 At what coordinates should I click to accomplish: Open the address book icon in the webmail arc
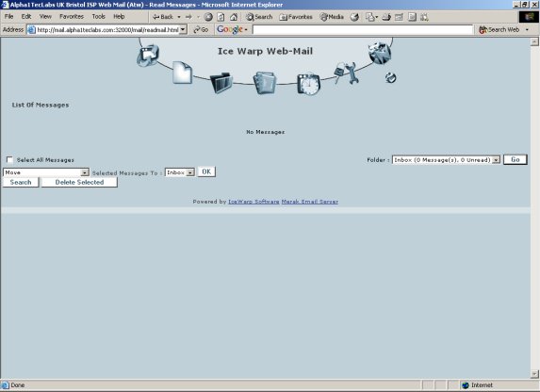(x=265, y=83)
